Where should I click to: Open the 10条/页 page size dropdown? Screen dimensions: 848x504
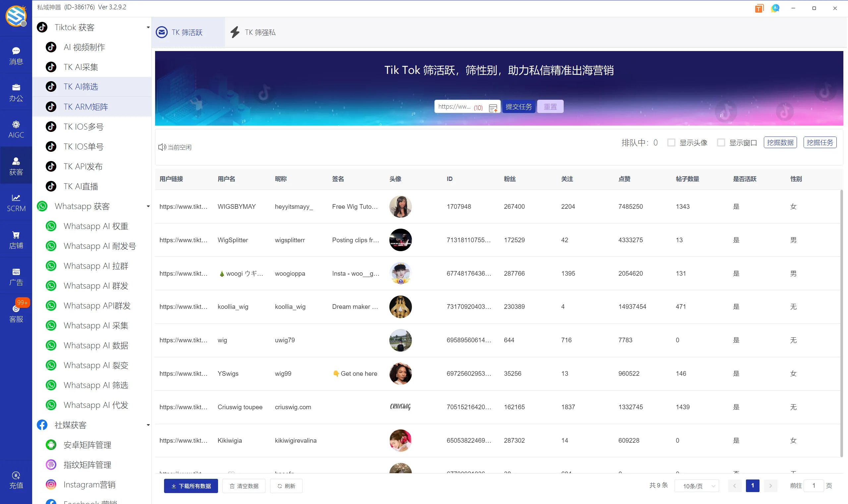click(697, 486)
